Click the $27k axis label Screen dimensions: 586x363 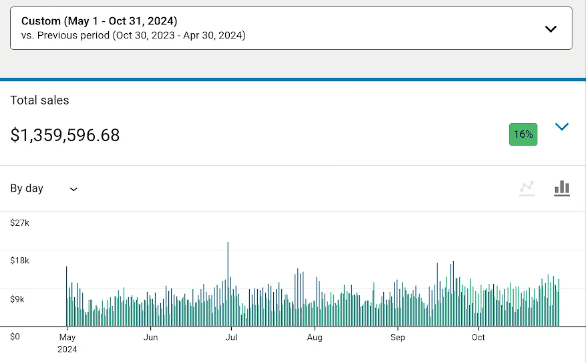point(19,223)
